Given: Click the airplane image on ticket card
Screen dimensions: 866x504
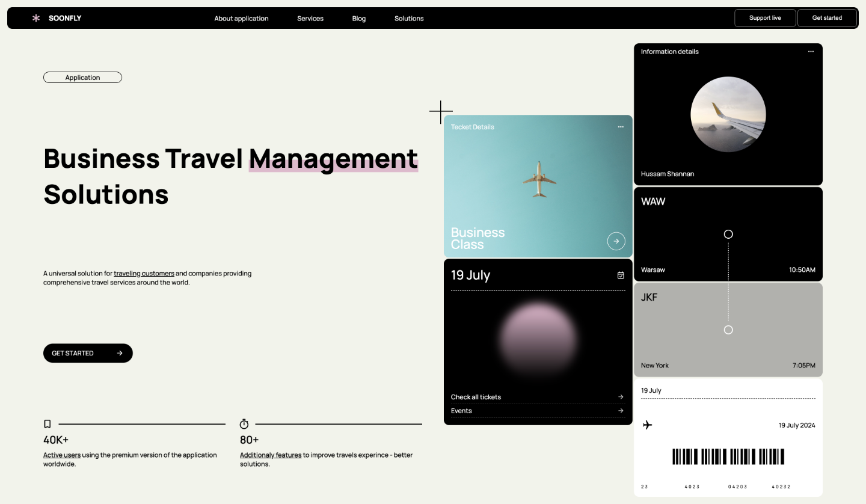Looking at the screenshot, I should pyautogui.click(x=539, y=179).
